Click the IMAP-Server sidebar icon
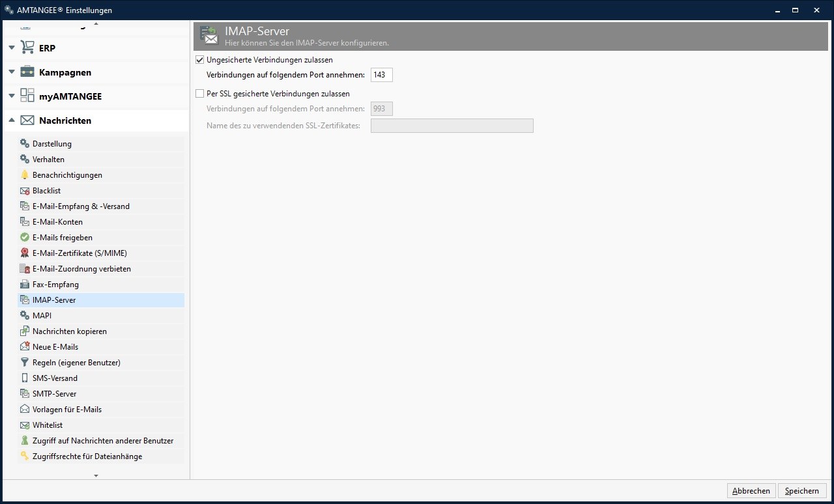This screenshot has width=834, height=504. pyautogui.click(x=25, y=300)
